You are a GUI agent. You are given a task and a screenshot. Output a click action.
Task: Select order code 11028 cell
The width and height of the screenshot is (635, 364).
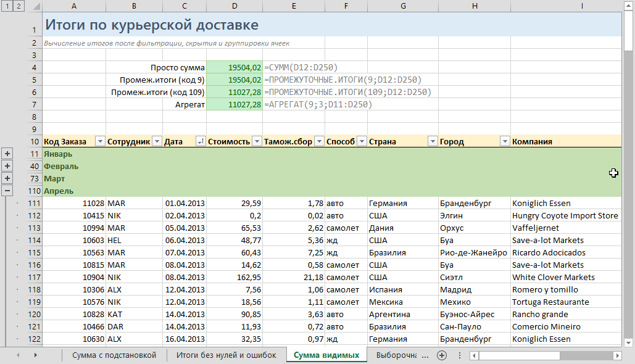(74, 203)
